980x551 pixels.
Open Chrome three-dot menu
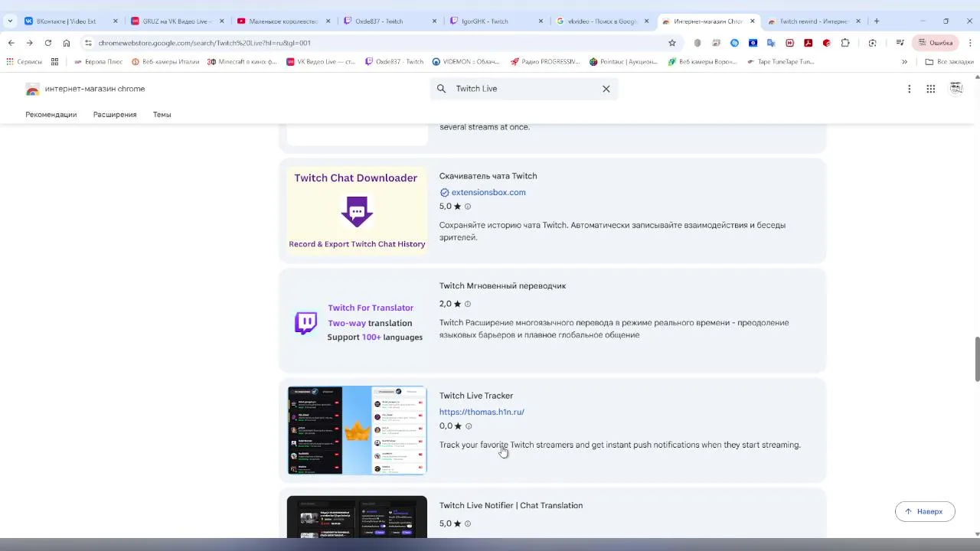click(970, 43)
